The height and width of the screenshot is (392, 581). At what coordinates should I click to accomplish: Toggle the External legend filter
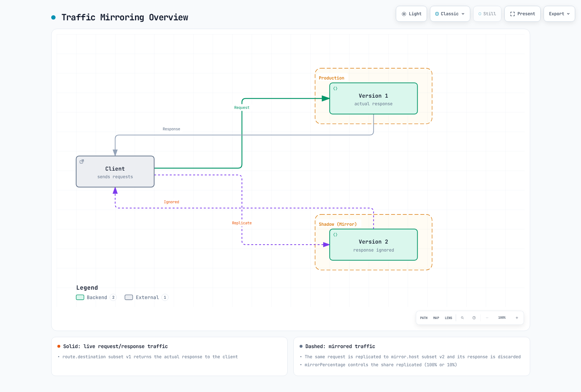(x=146, y=297)
